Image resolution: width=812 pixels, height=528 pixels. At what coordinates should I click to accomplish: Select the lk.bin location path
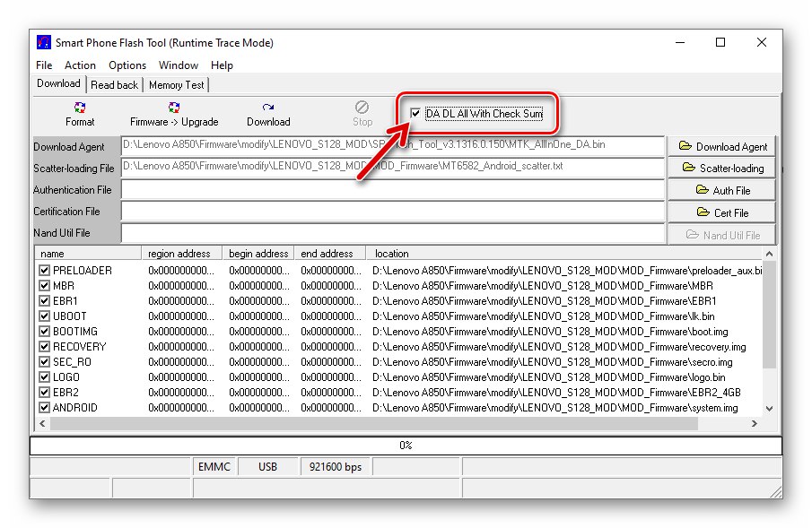click(543, 316)
